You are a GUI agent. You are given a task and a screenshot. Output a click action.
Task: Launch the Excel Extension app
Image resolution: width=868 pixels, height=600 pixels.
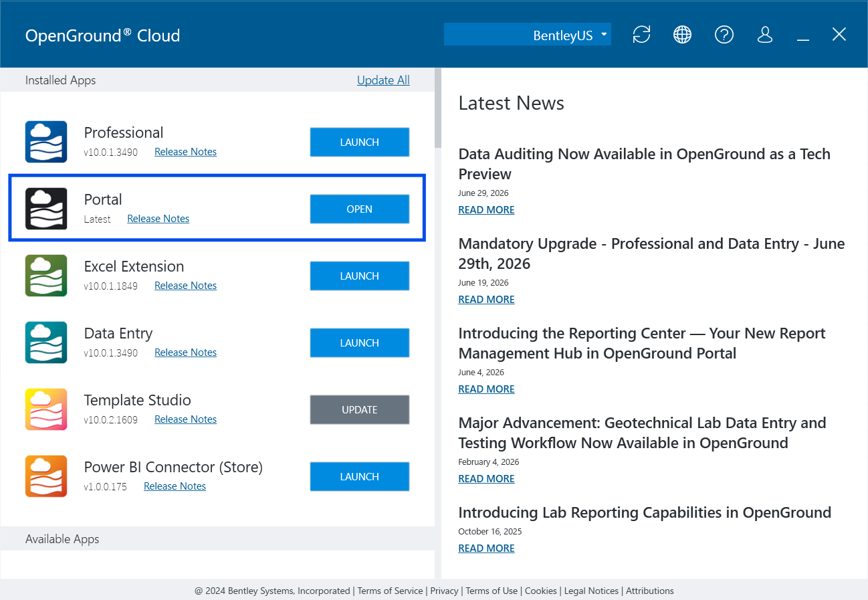tap(360, 276)
